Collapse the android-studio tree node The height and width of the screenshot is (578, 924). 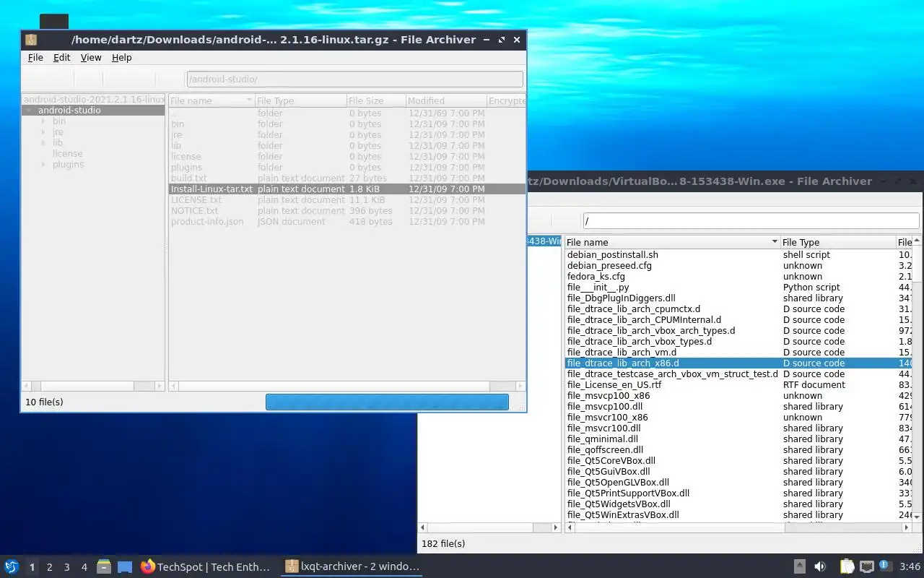click(x=29, y=111)
